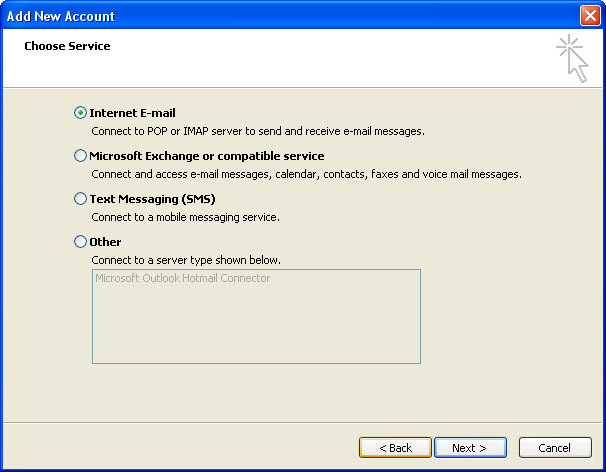The width and height of the screenshot is (606, 472).
Task: Click the POP or IMAP server description text
Action: 258,131
